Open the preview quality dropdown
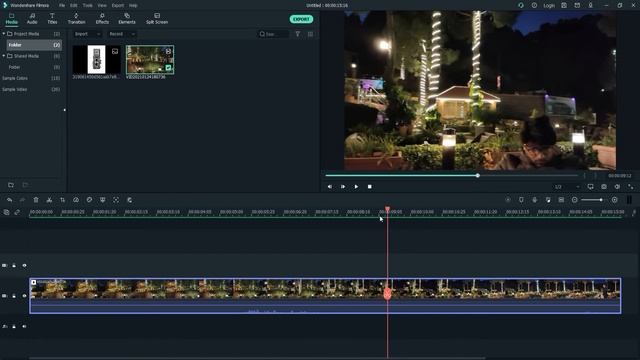The width and height of the screenshot is (640, 360). pos(567,187)
